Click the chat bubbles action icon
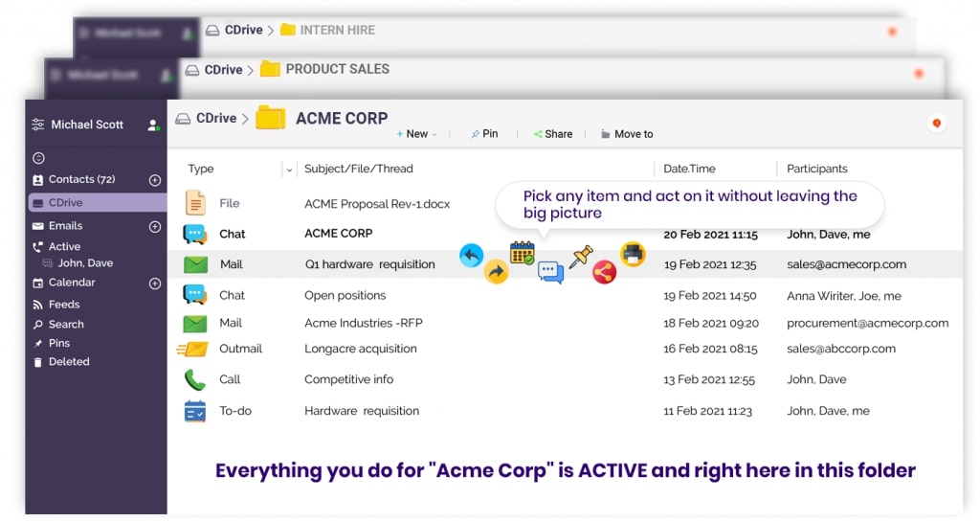Screen dimensions: 980x522 click(550, 272)
